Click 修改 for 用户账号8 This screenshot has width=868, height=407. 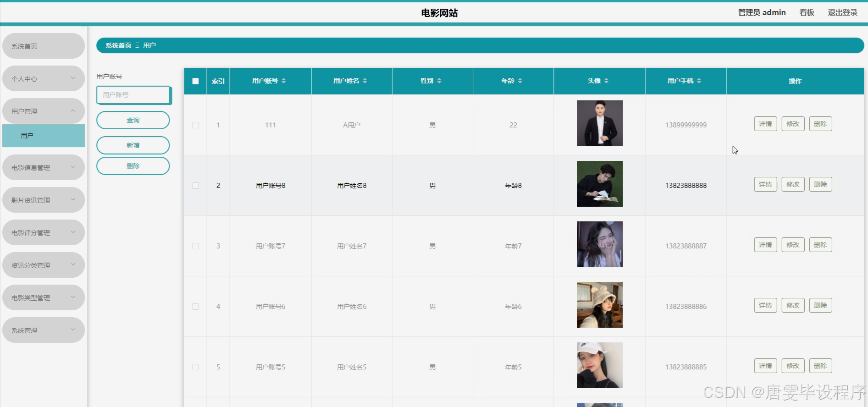pos(793,184)
